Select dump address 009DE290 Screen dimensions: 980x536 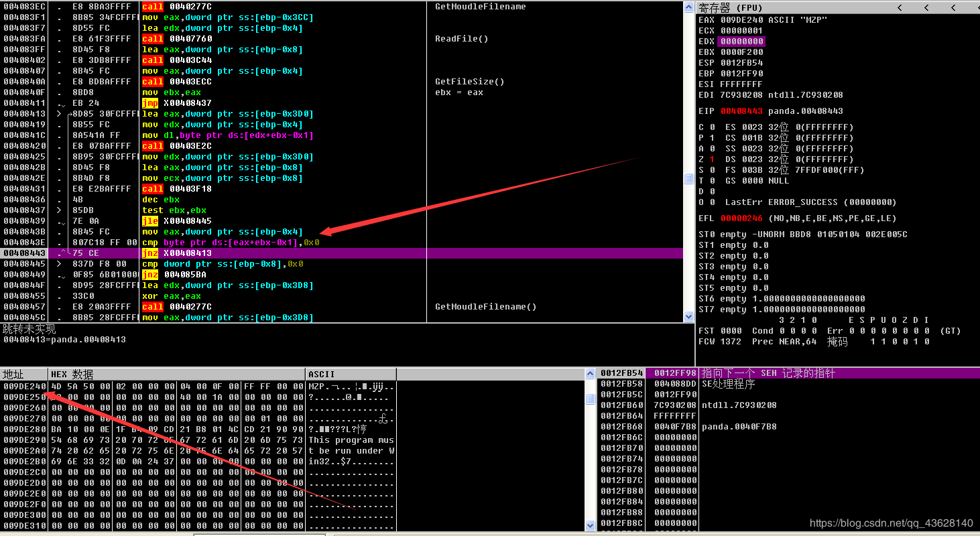coord(24,440)
